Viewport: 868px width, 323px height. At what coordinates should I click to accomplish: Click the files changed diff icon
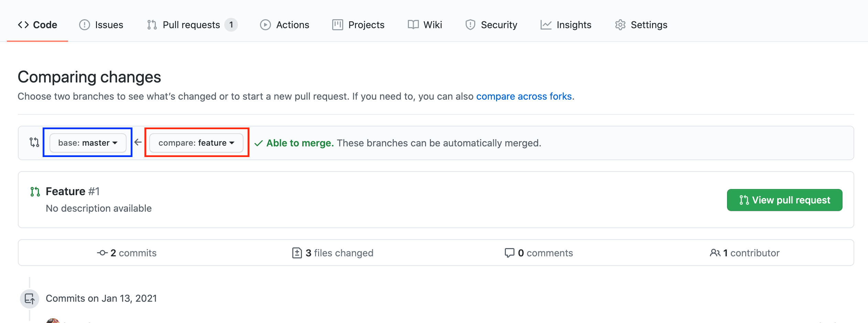pyautogui.click(x=297, y=253)
